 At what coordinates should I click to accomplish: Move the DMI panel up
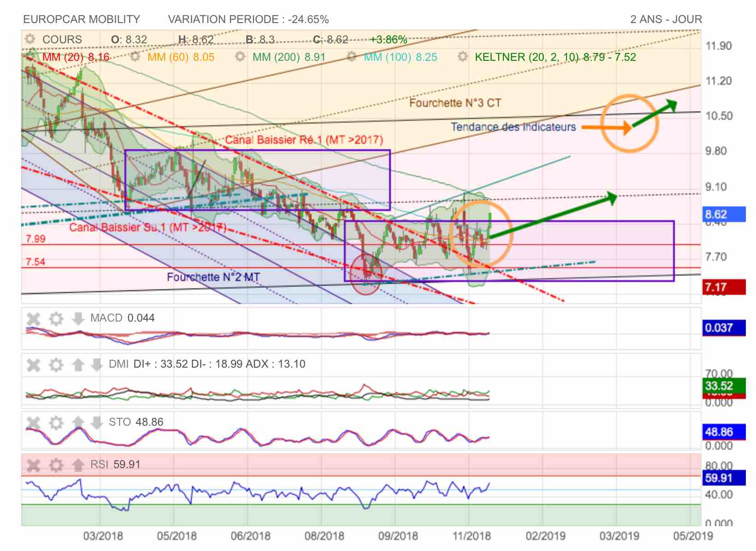point(78,365)
